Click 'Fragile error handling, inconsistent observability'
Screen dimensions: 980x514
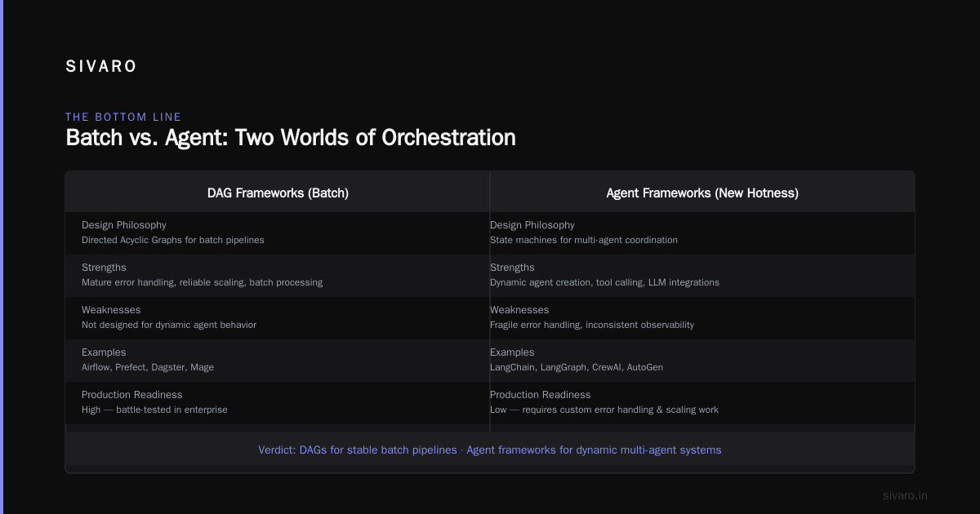(x=592, y=326)
